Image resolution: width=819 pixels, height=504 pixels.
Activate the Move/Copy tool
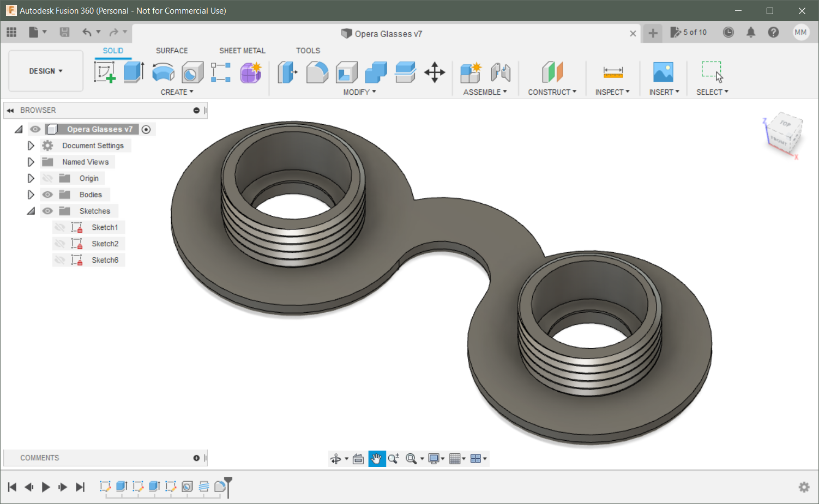point(435,72)
